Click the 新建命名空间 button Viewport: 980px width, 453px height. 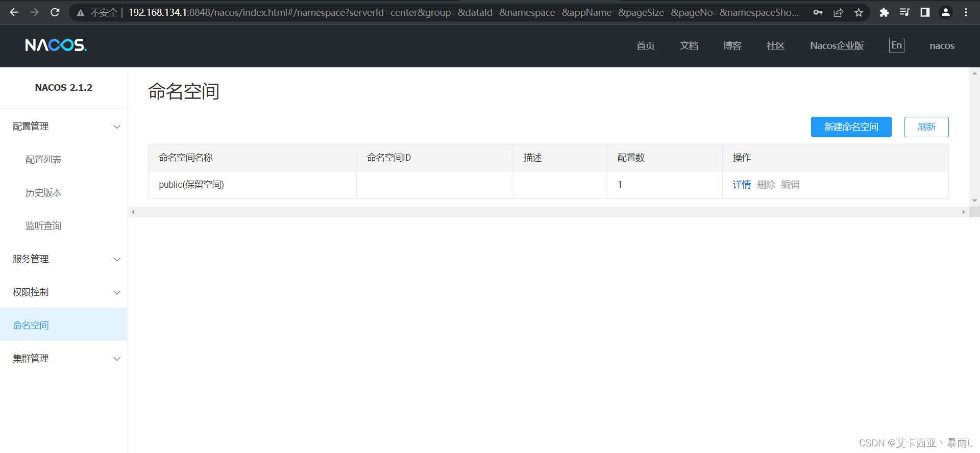tap(851, 127)
